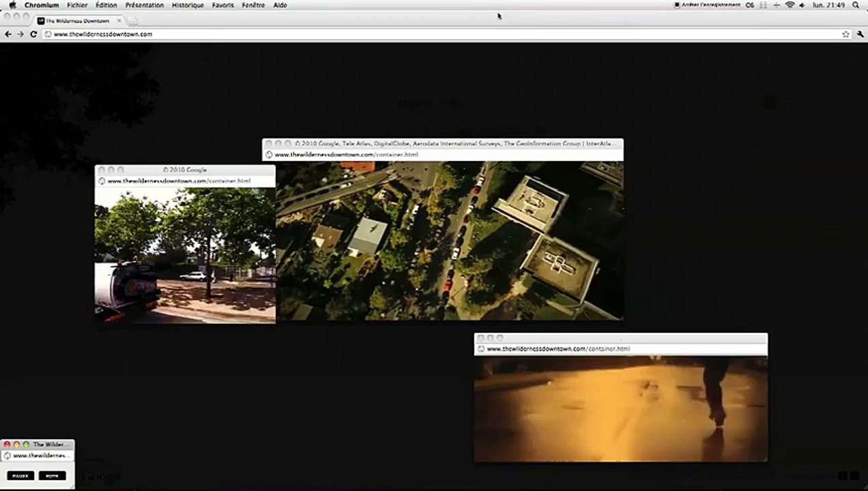The width and height of the screenshot is (868, 491).
Task: Click the address bar of the small control window
Action: click(38, 456)
